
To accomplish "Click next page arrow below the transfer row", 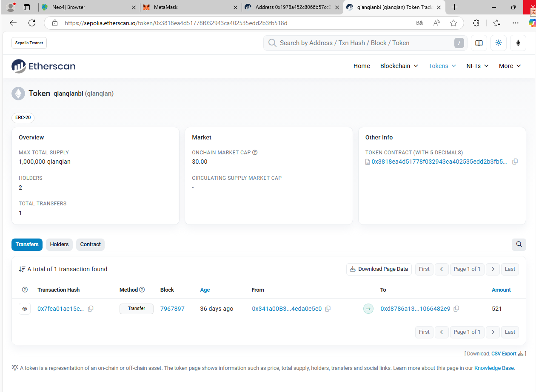I will (493, 332).
